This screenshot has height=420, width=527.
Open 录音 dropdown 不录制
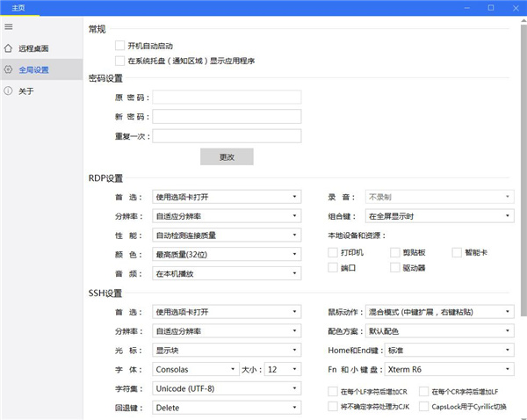440,197
